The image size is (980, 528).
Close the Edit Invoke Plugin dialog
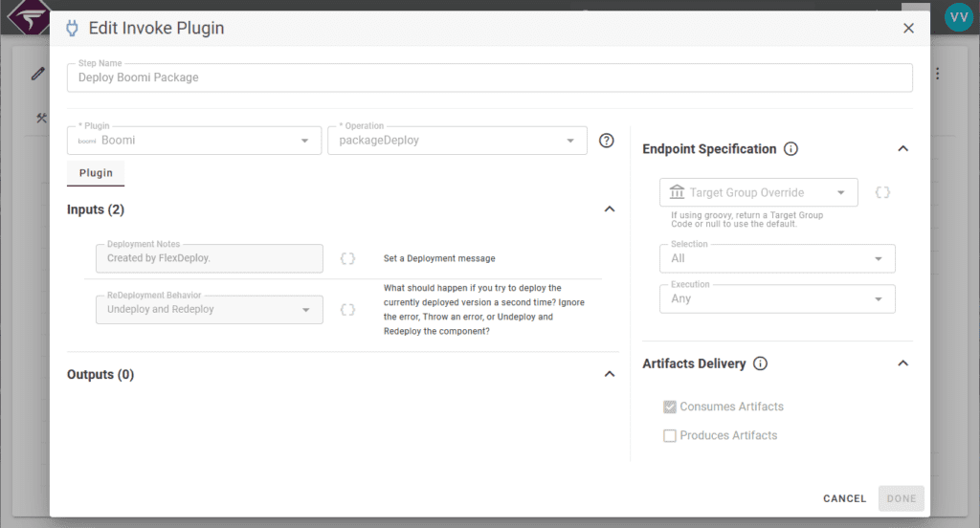909,28
